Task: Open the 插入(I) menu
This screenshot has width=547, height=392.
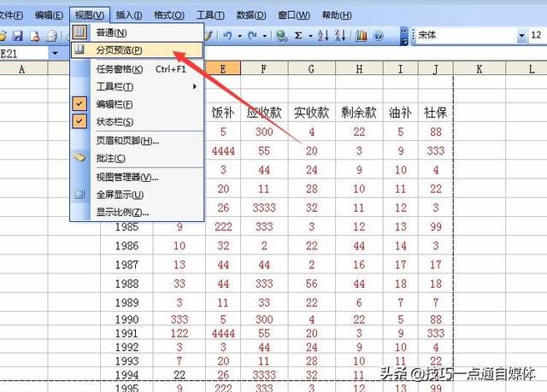Action: tap(129, 15)
